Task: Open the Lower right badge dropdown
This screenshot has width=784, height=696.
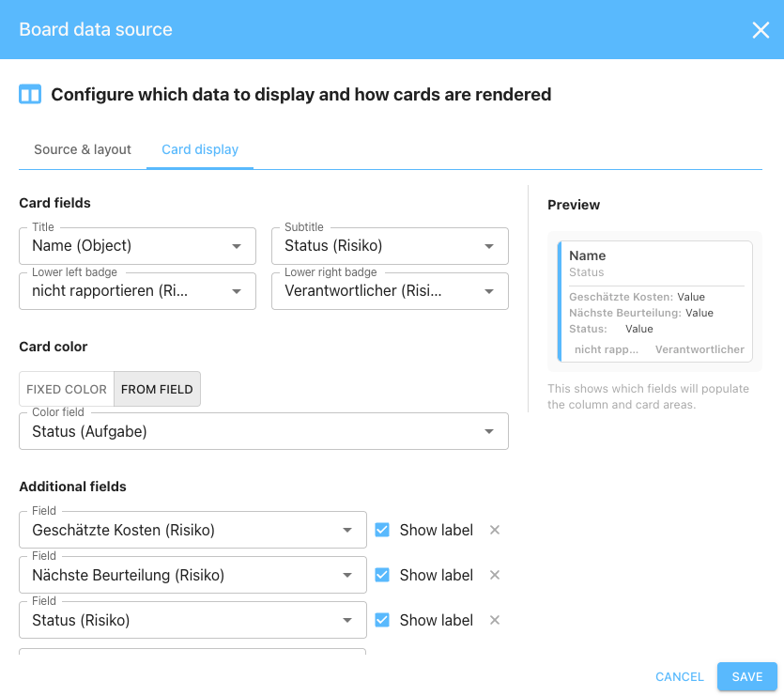Action: coord(390,291)
